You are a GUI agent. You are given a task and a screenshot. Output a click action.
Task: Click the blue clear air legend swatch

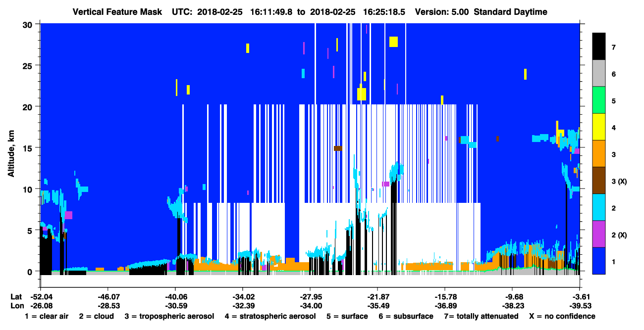pyautogui.click(x=599, y=261)
